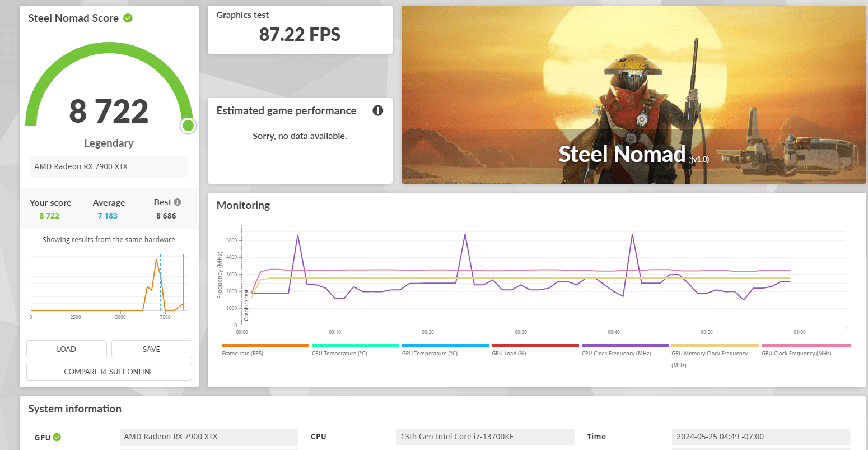Click the Frequency (MHz) axis label
Screen dimensions: 868x450
point(220,275)
